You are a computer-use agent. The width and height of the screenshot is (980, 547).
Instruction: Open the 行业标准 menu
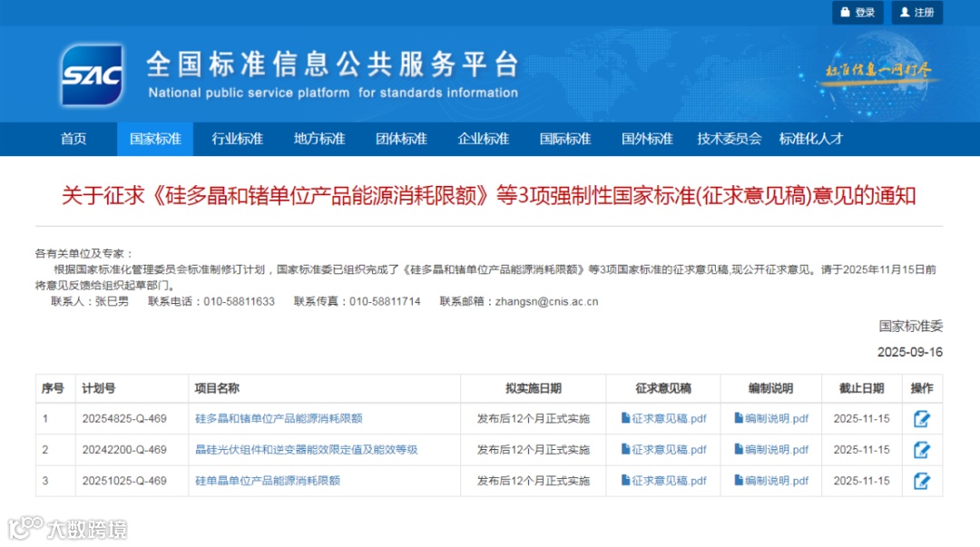click(x=237, y=138)
